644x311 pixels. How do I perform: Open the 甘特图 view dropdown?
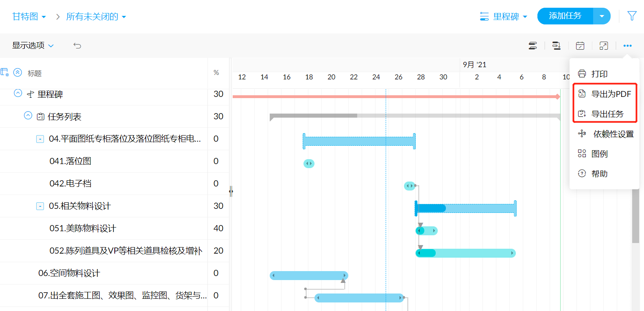tap(29, 17)
